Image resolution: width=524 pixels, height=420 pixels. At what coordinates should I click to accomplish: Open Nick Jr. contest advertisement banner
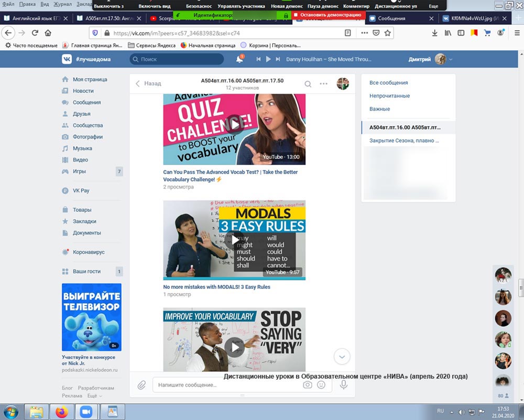coord(92,317)
